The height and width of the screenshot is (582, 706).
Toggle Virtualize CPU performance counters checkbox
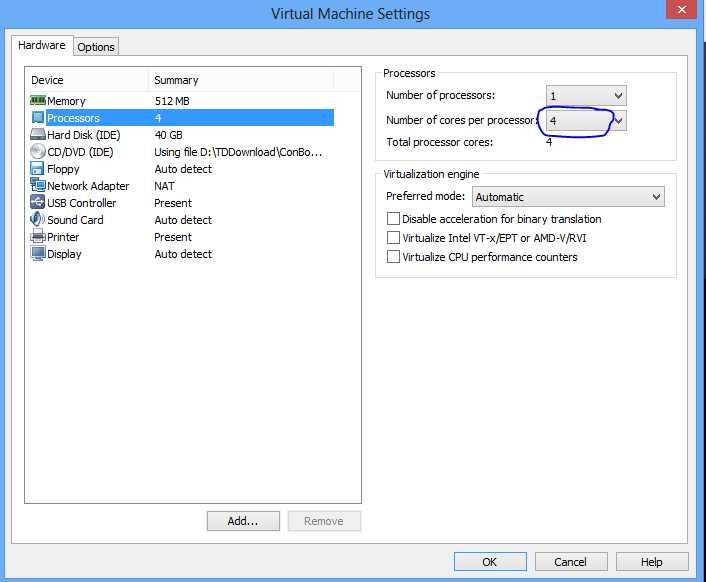click(394, 257)
